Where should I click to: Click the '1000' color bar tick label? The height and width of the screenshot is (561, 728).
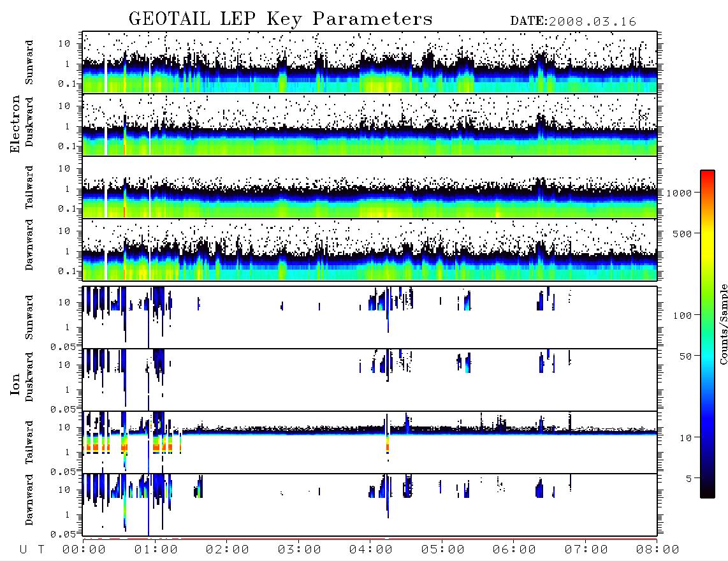pos(680,193)
